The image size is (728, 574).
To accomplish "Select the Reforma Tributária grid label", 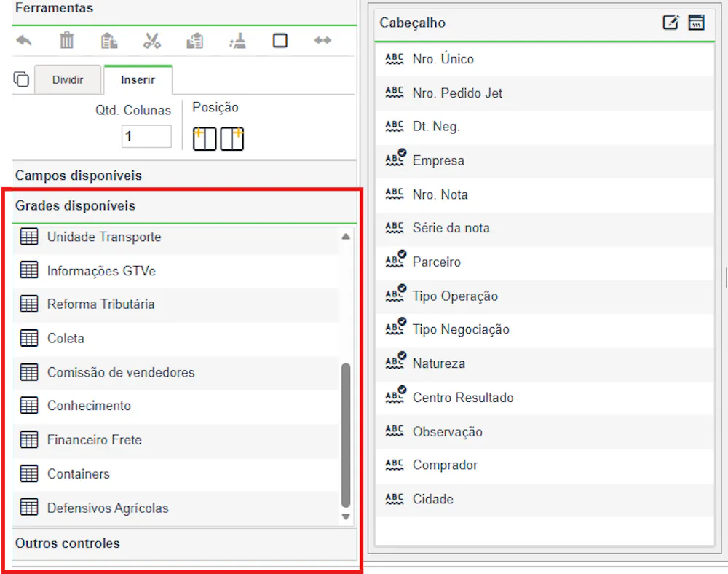I will pyautogui.click(x=100, y=304).
